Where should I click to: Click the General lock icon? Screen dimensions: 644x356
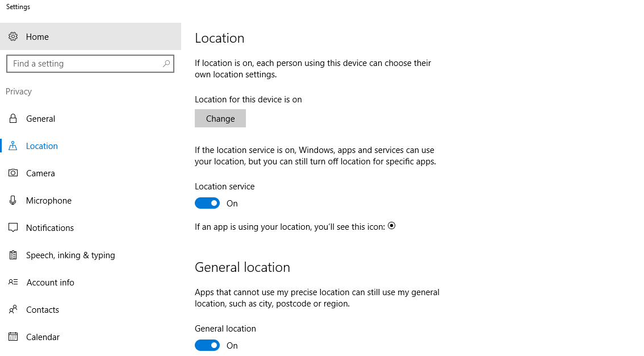click(x=13, y=118)
